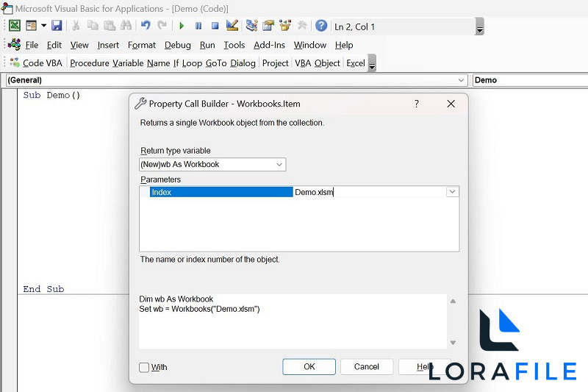Open the Help menu

coord(344,45)
